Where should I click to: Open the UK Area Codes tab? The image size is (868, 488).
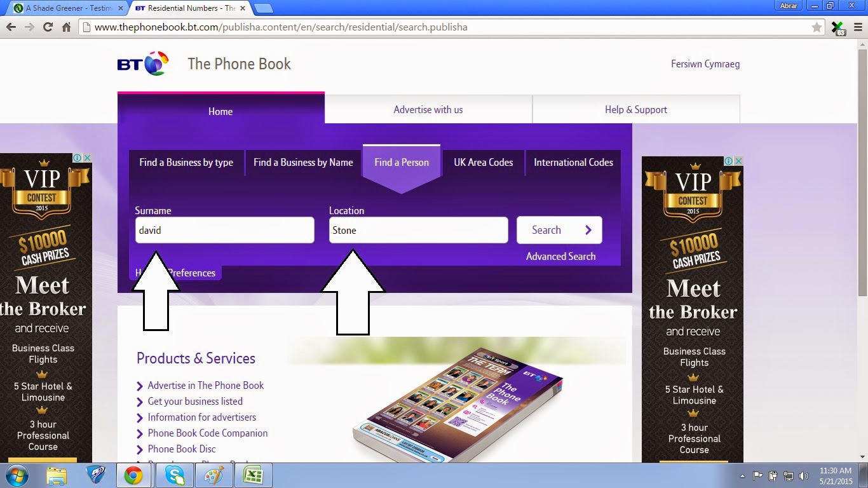[x=483, y=163]
